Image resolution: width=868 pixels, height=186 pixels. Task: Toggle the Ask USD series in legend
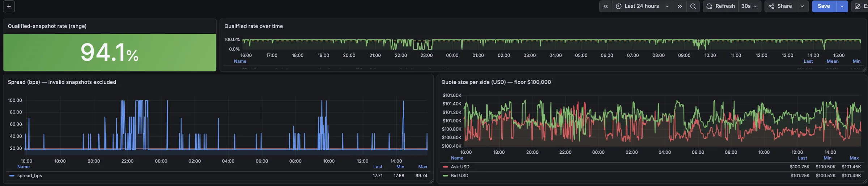point(460,167)
